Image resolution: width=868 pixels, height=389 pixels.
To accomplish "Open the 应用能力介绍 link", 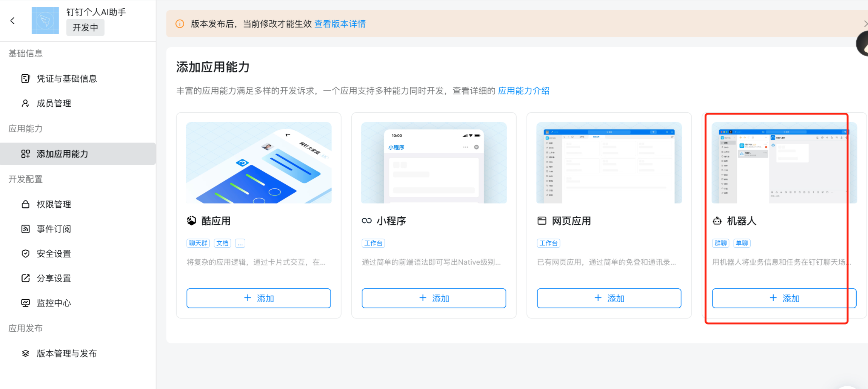I will 524,90.
